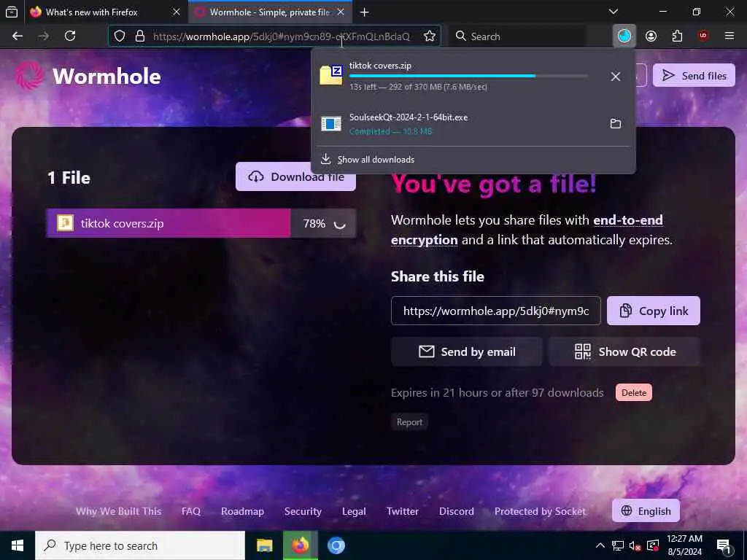
Task: Open the Security footer link
Action: (303, 511)
